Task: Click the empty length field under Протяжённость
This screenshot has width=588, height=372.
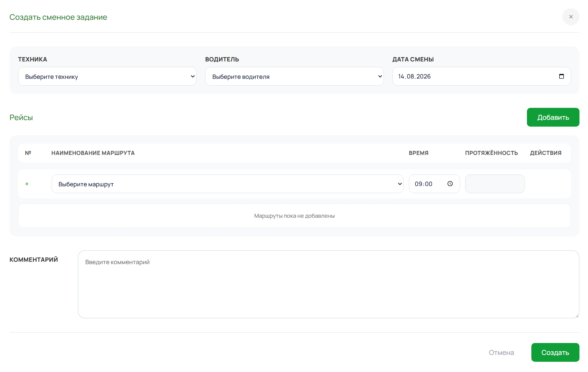Action: click(495, 184)
